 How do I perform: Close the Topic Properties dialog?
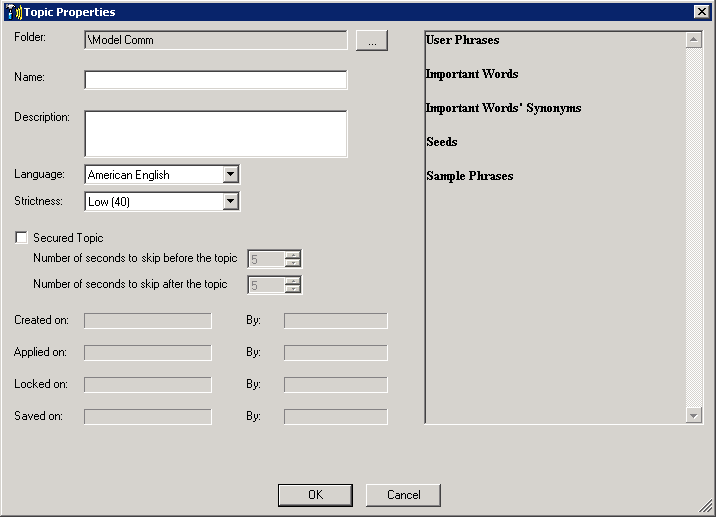[x=702, y=12]
